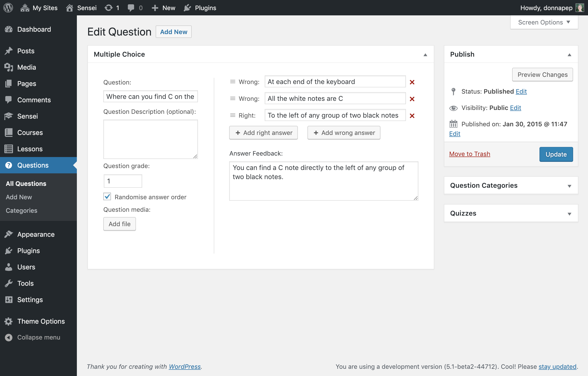
Task: Click the Dashboard menu icon
Action: pyautogui.click(x=9, y=29)
